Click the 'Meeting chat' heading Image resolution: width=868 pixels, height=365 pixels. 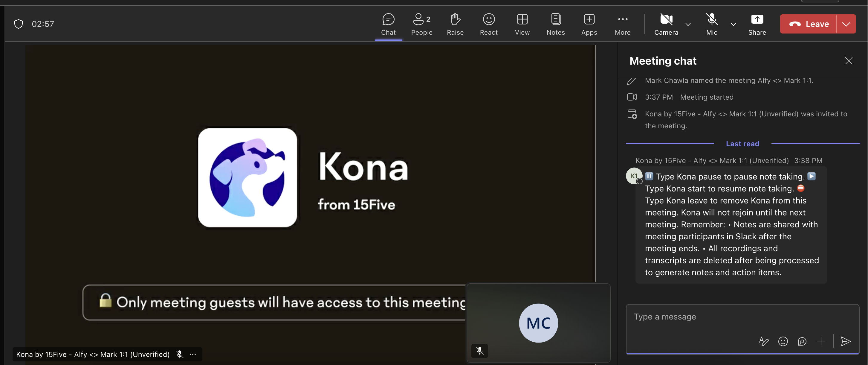[663, 61]
